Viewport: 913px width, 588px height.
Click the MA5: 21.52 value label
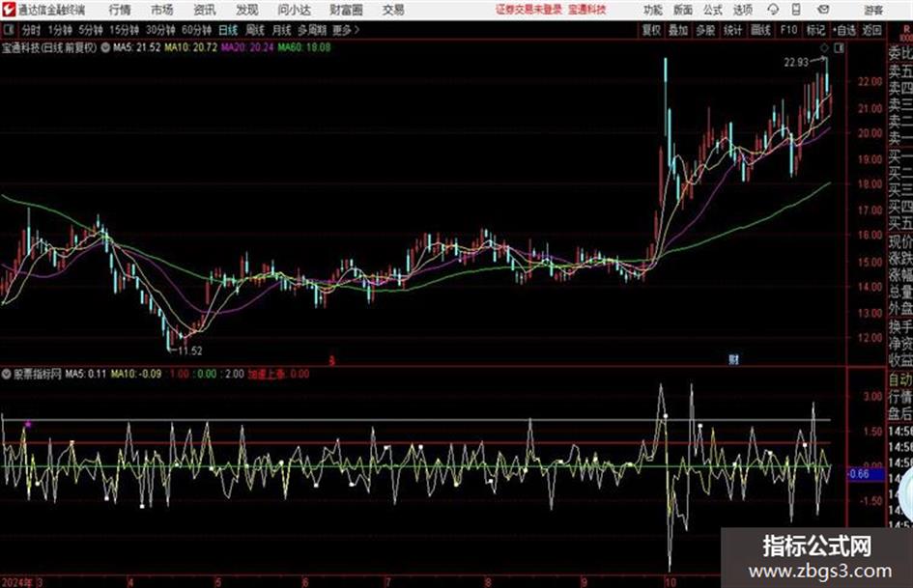pos(137,47)
